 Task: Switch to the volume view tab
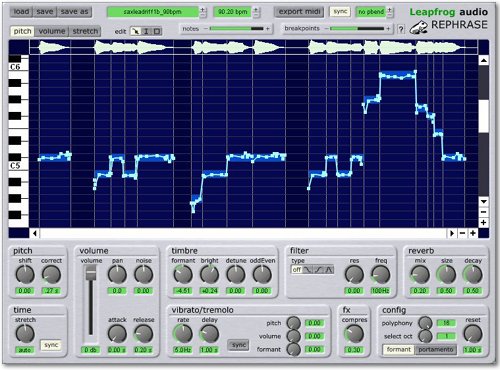pyautogui.click(x=52, y=31)
